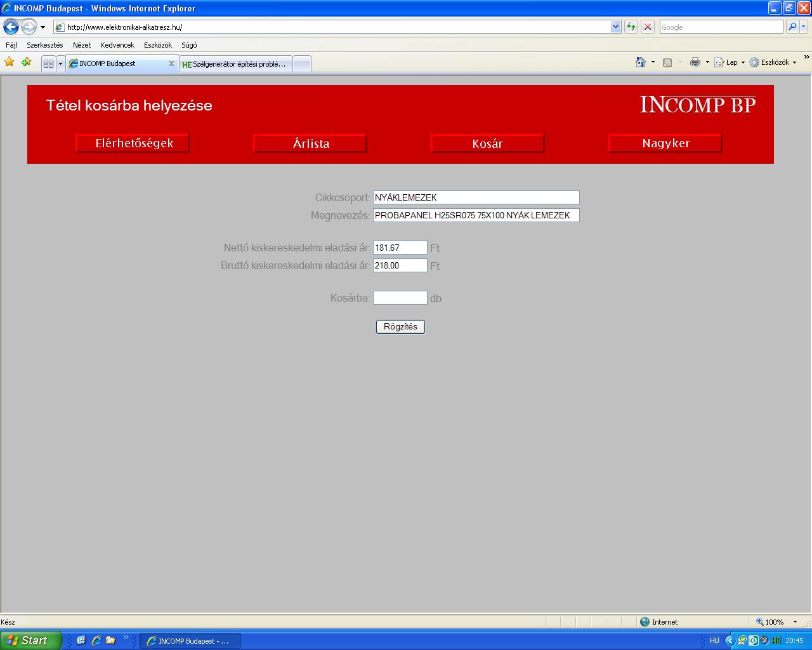Submit with the Rögzítés button

[400, 327]
